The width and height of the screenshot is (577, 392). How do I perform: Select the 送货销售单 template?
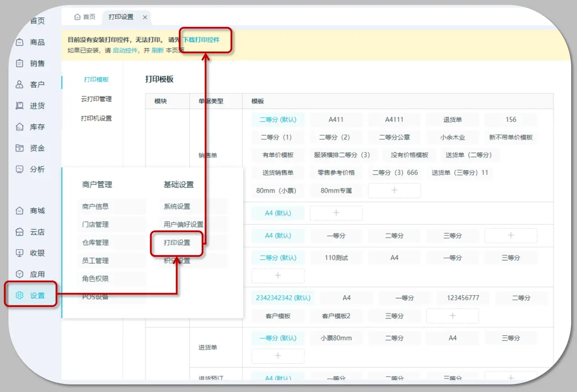click(x=278, y=173)
